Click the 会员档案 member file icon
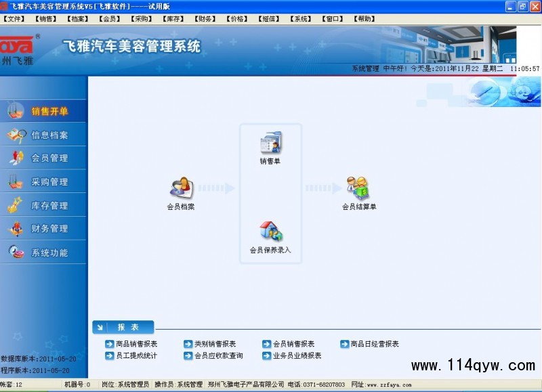Screen dimensions: 542x392 click(181, 188)
